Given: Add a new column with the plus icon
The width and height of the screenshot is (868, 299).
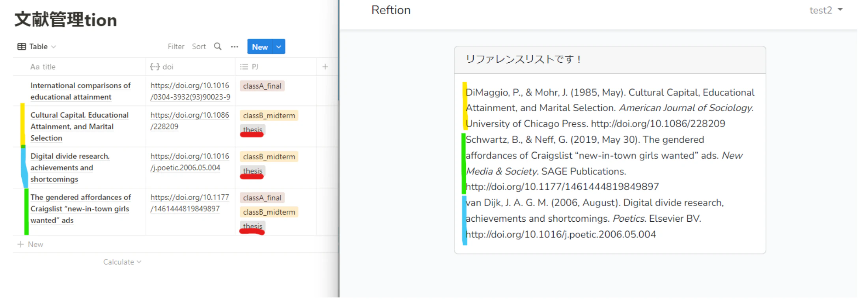Looking at the screenshot, I should coord(325,67).
